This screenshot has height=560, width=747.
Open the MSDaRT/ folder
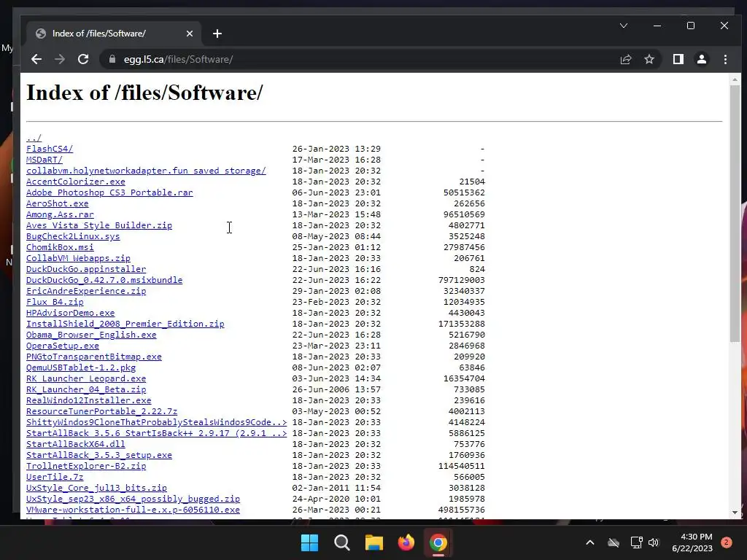(x=44, y=160)
